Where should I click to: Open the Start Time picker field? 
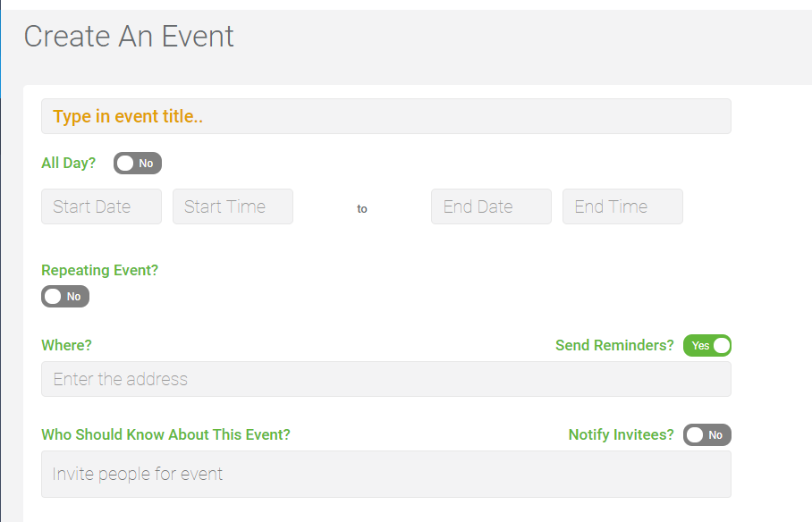coord(233,206)
